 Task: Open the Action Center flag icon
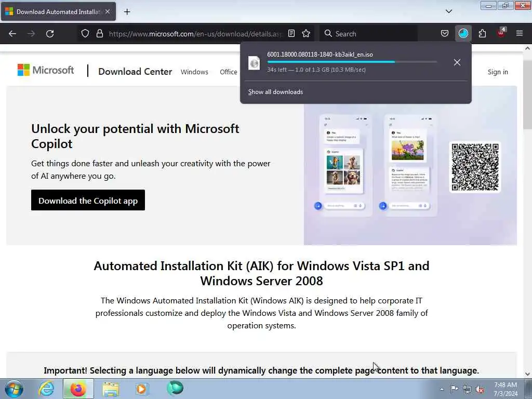tap(454, 389)
